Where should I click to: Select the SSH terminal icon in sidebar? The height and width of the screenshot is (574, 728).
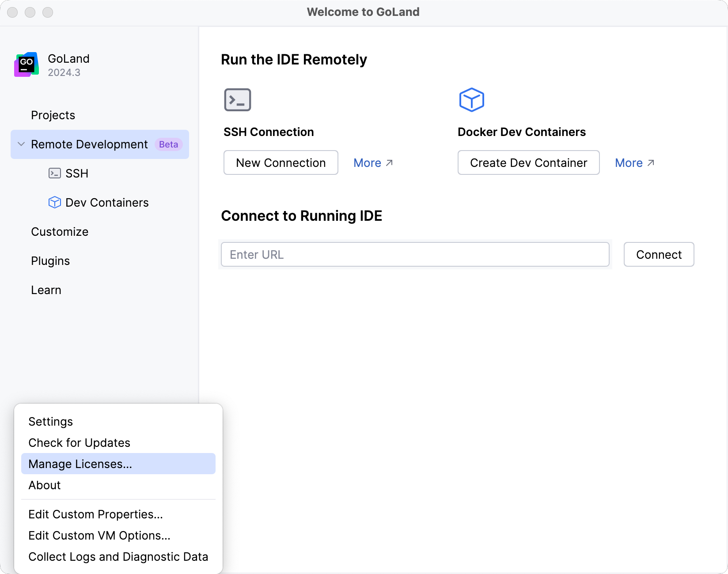coord(54,173)
